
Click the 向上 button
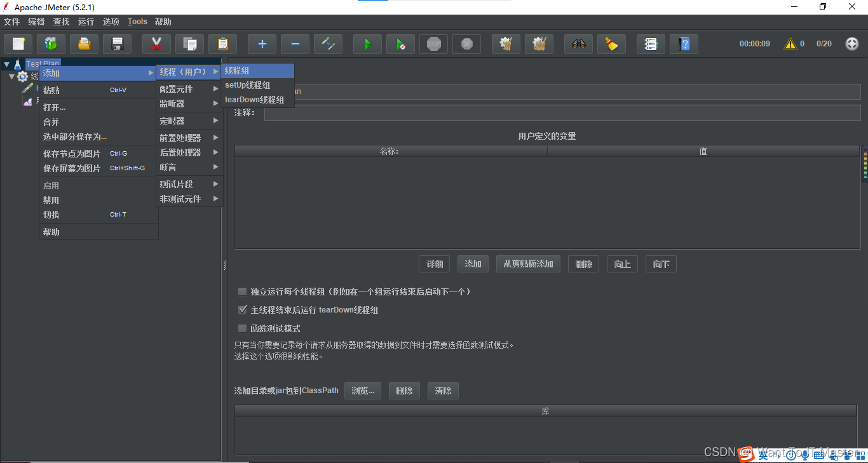tap(623, 264)
